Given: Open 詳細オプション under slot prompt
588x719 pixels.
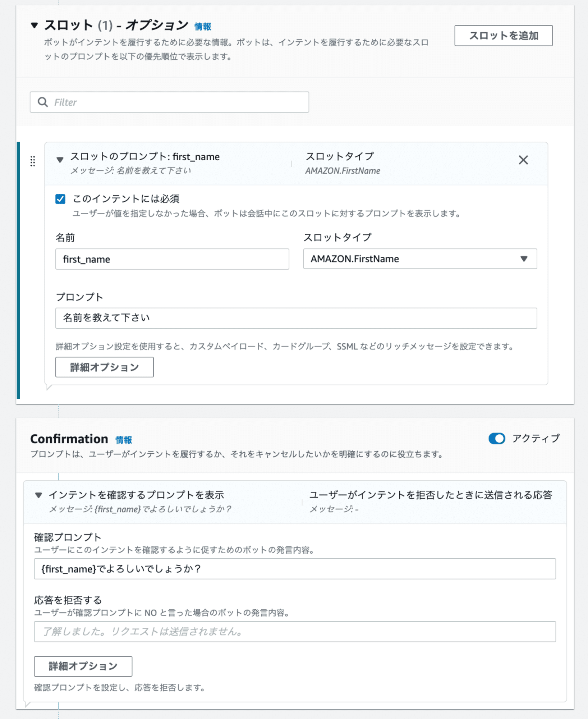Looking at the screenshot, I should [105, 367].
